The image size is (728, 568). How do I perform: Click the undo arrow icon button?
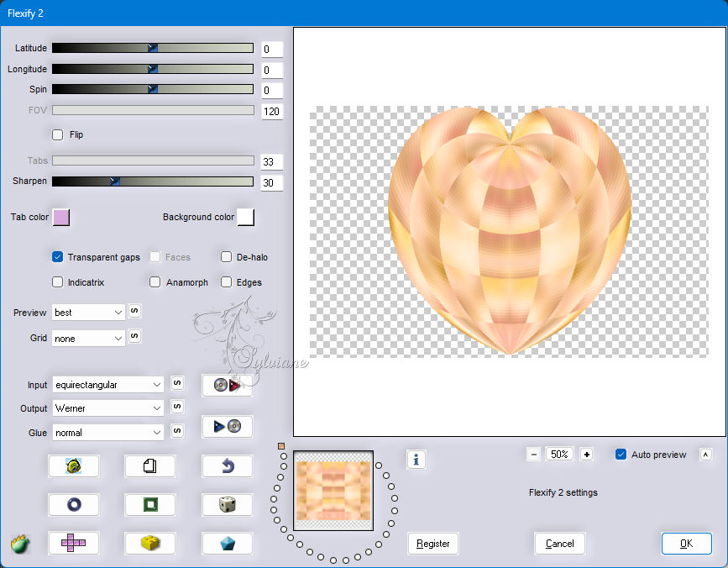tap(227, 465)
